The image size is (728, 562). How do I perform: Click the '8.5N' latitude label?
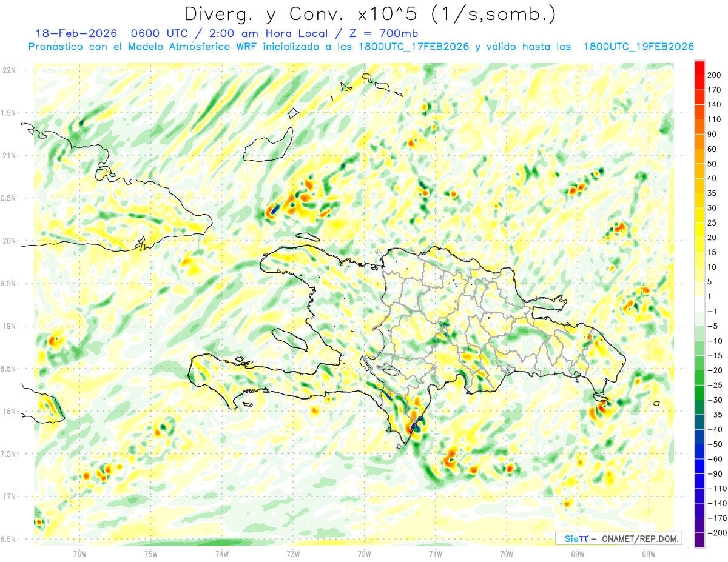coord(9,369)
